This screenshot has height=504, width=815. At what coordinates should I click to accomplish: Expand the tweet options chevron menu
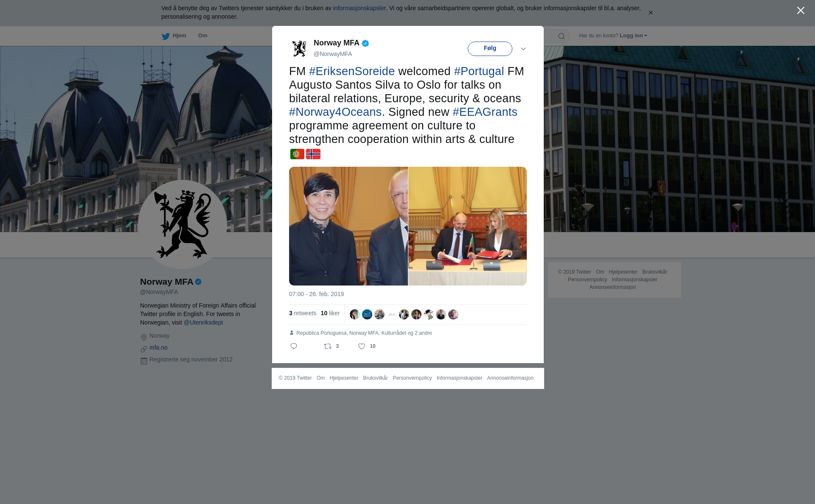[523, 49]
